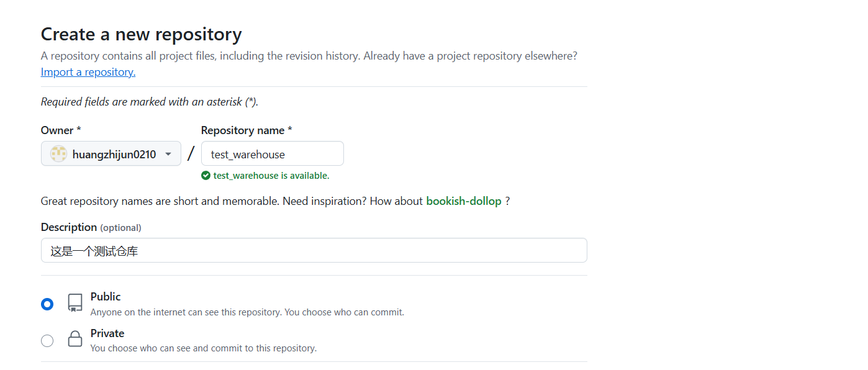868x370 pixels.
Task: Click the Public repository book icon
Action: pyautogui.click(x=75, y=303)
